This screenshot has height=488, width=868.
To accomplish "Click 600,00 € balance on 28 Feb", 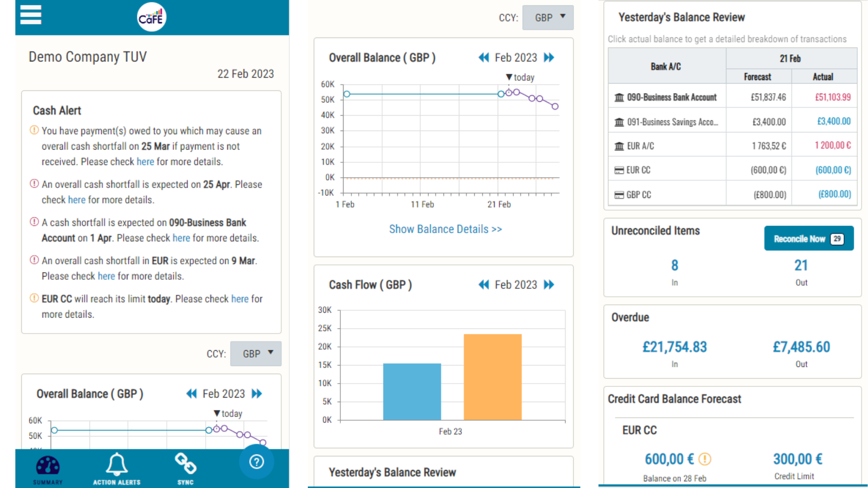I will pyautogui.click(x=669, y=459).
